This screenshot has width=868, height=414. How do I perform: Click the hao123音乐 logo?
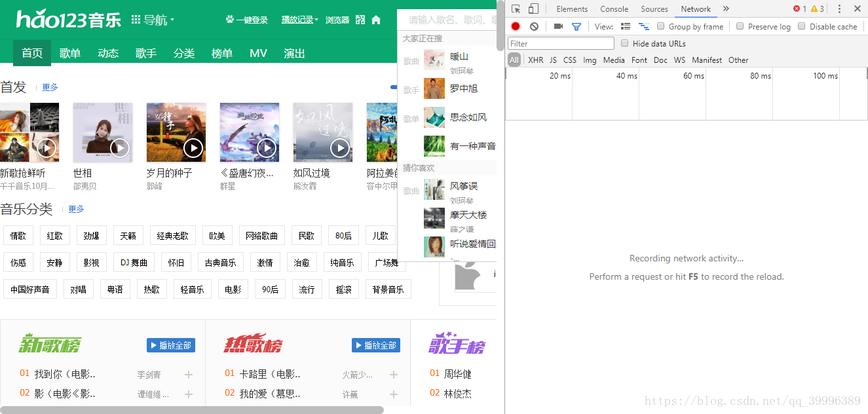[69, 19]
